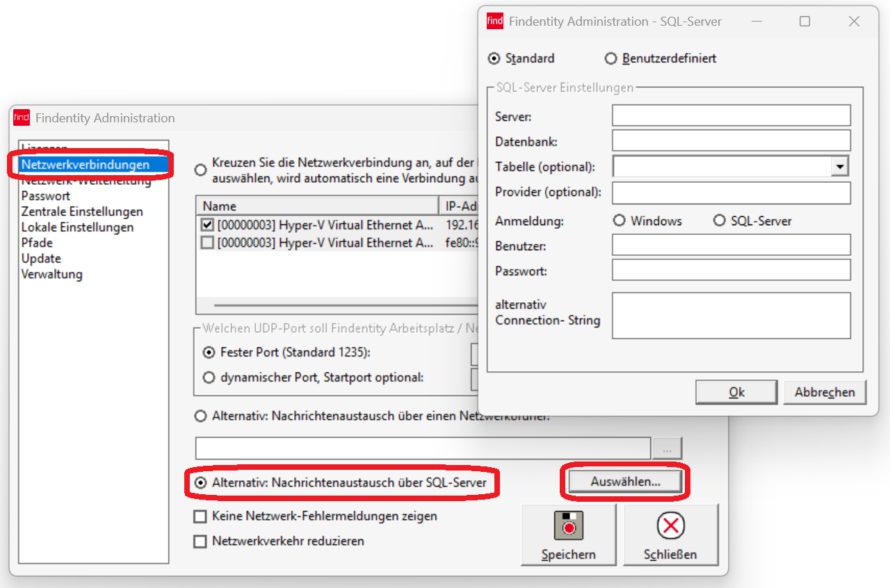The height and width of the screenshot is (588, 890).
Task: Click the adapter list horizontal scrollbar
Action: coord(346,305)
